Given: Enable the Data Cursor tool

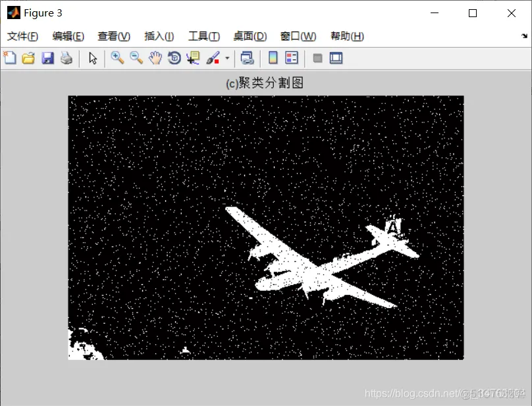Looking at the screenshot, I should pos(192,58).
